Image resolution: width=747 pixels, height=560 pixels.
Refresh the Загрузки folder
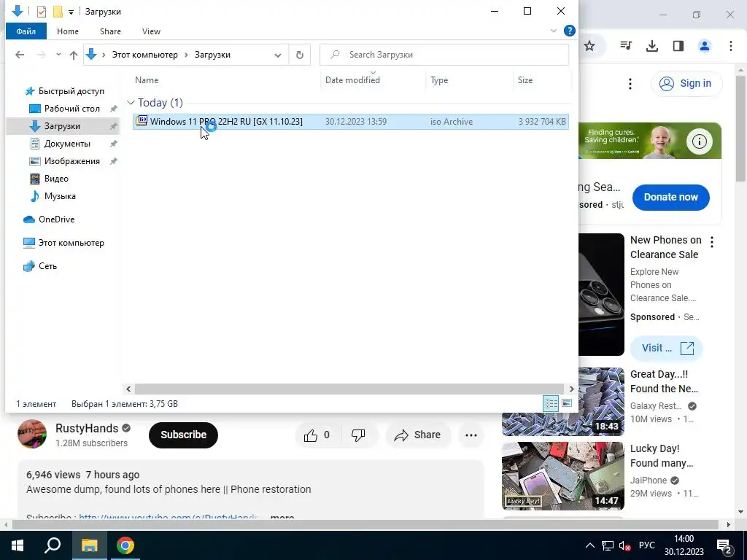pos(300,55)
